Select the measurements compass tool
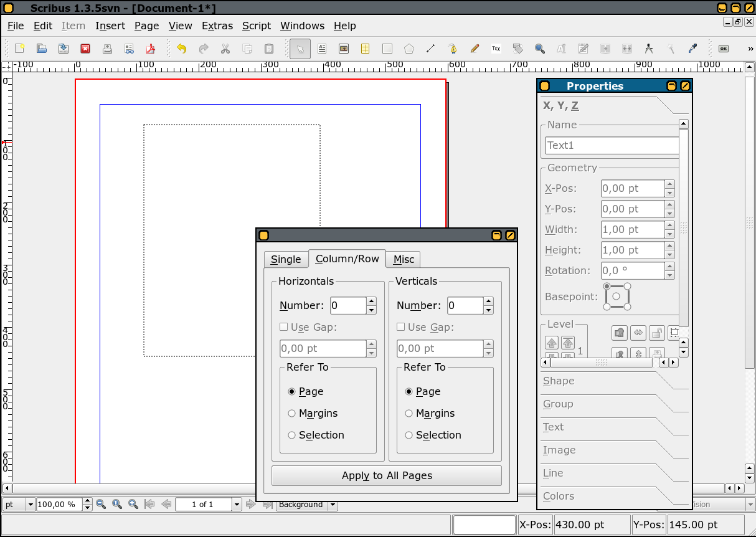 point(649,49)
